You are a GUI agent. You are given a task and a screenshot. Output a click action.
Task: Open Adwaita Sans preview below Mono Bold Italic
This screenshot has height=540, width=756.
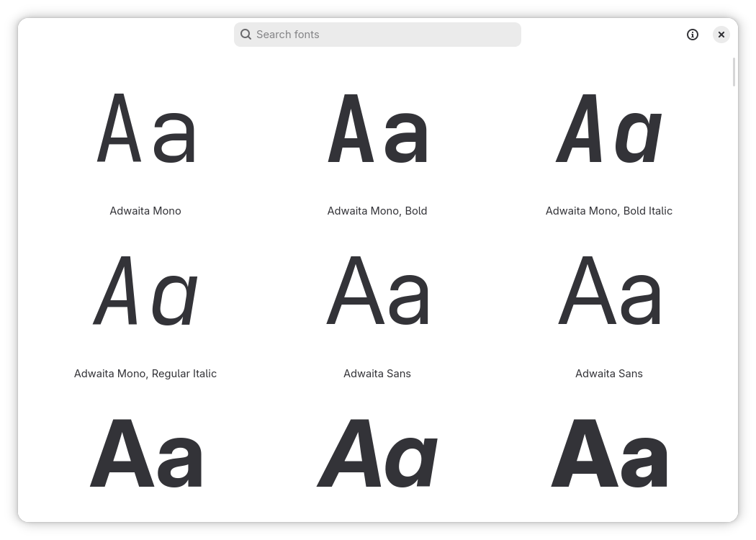609,292
